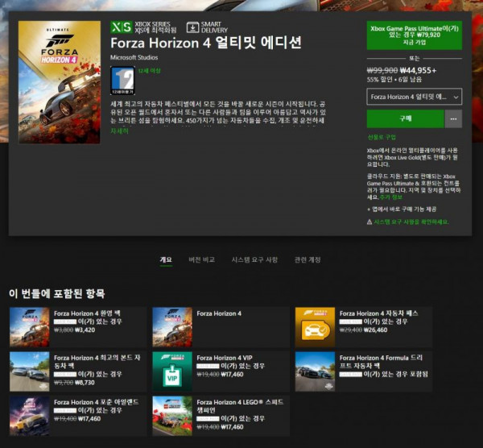
Task: Open the base Forza Horizon 4 game thumbnail
Action: [x=172, y=327]
